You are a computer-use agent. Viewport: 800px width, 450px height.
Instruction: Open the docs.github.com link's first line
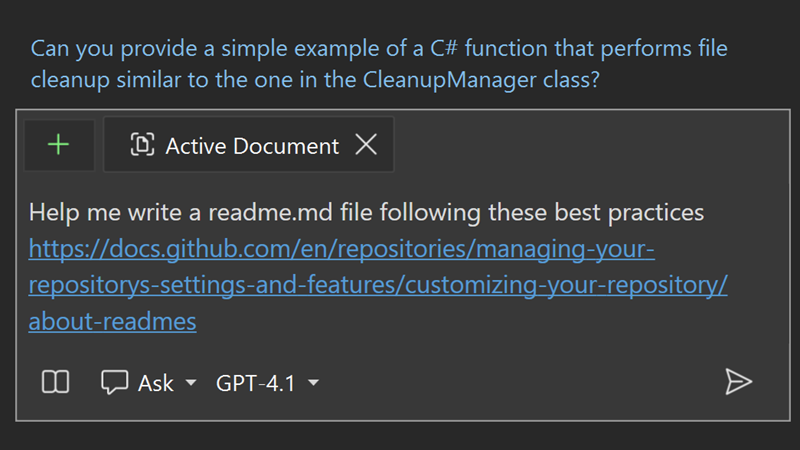341,249
